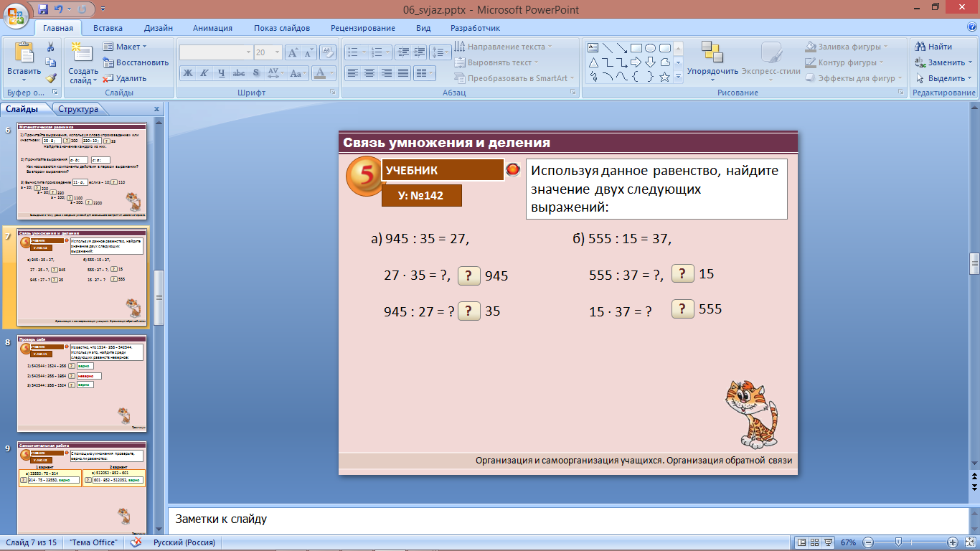Click the Создать слайд new slide icon
The height and width of the screenshot is (551, 980).
83,52
